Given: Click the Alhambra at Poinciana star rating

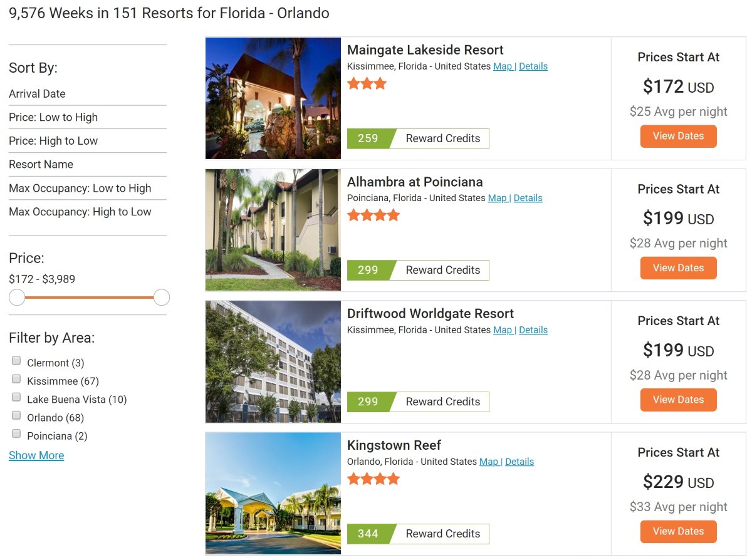Looking at the screenshot, I should (373, 215).
